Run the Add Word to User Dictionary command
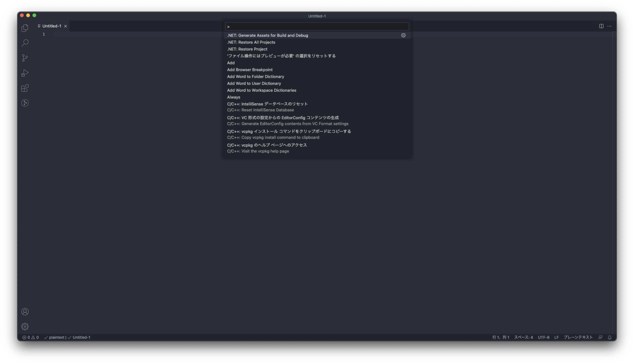Viewport: 634px width, 364px height. point(254,83)
